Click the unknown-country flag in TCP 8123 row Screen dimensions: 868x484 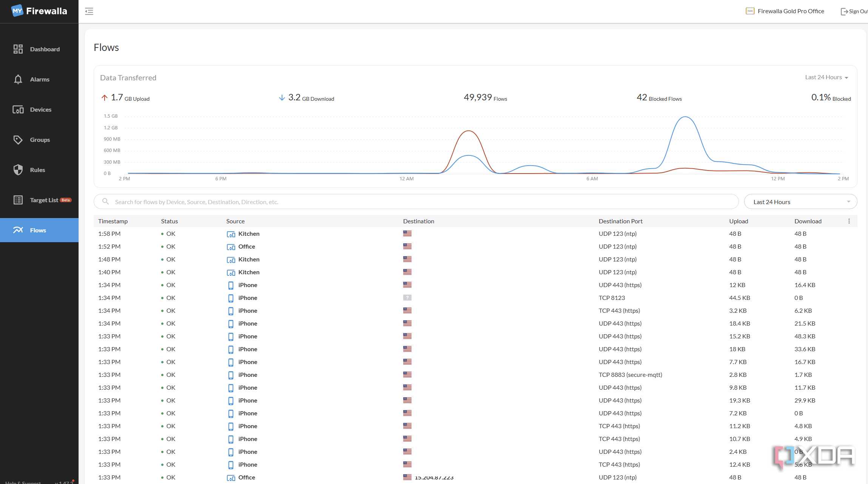tap(407, 298)
